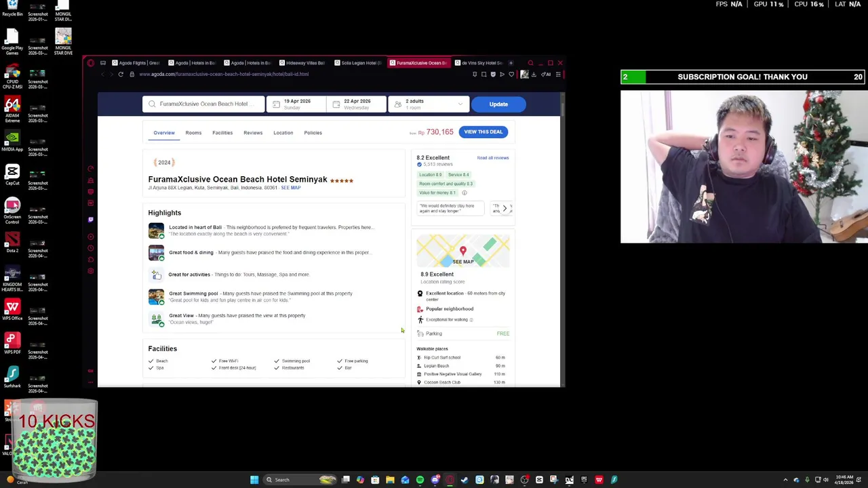Switch to Agoda Flights browser tab
Image resolution: width=868 pixels, height=488 pixels.
(136, 63)
